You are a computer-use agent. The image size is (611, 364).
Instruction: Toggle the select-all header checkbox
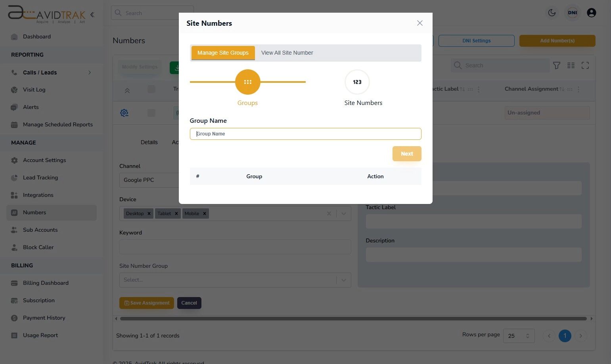[x=151, y=89]
